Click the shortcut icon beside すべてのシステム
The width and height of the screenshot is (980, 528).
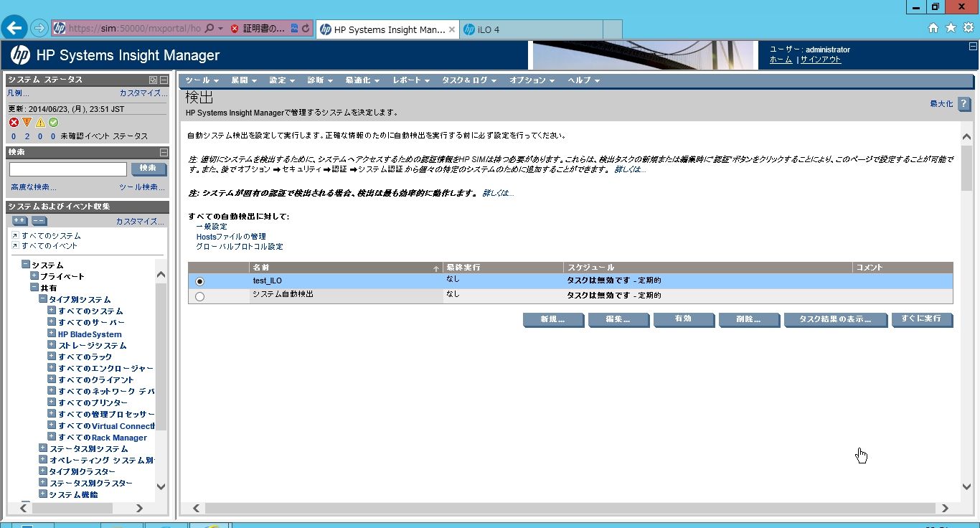coord(15,235)
